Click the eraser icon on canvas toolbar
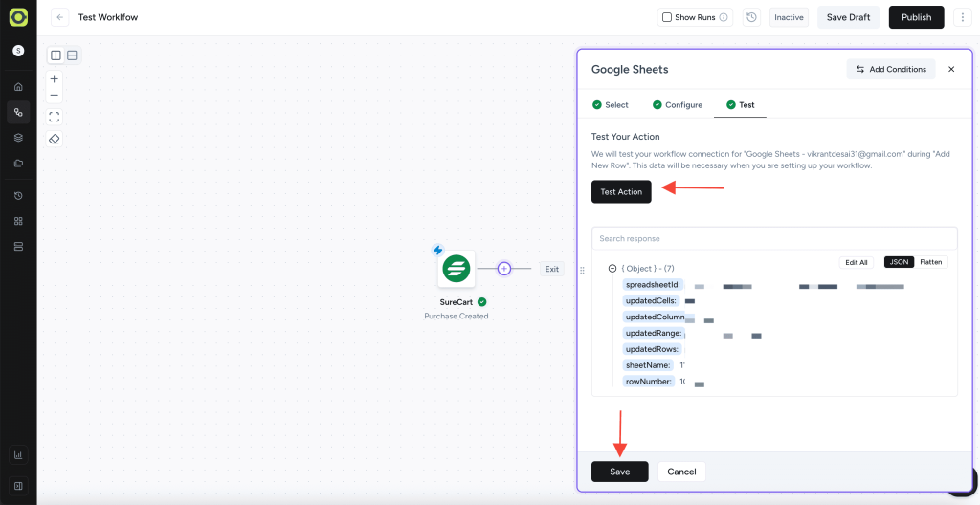980x505 pixels. (x=55, y=139)
